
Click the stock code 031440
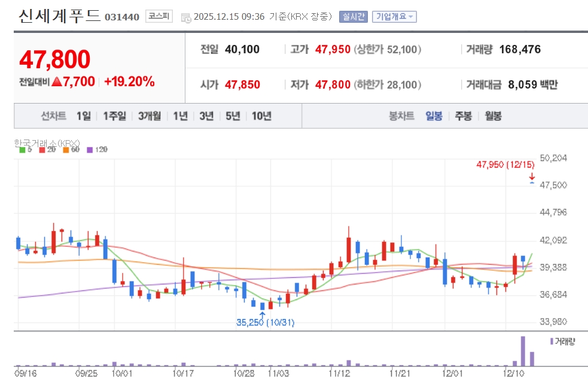coord(122,17)
